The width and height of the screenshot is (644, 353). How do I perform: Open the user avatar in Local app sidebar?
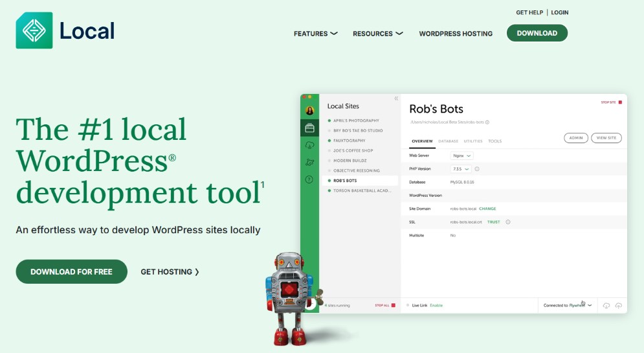point(309,111)
